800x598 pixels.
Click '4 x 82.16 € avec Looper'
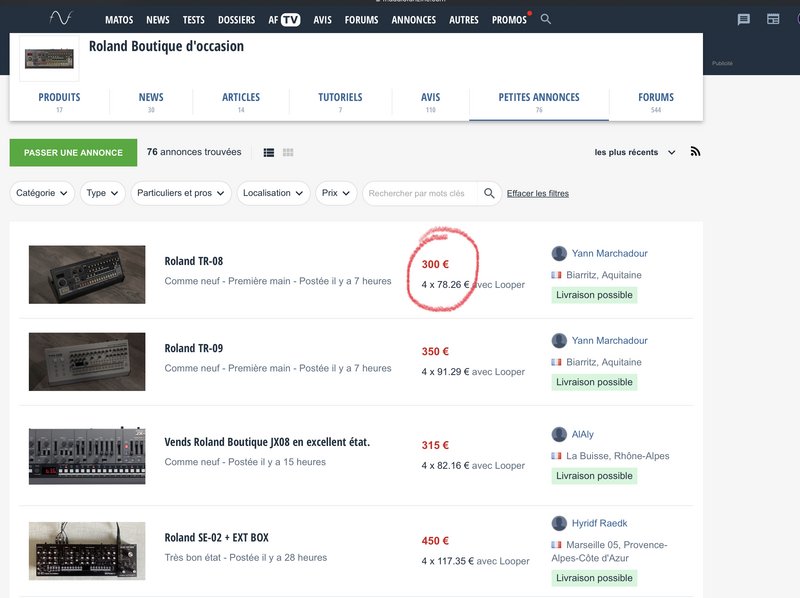[x=473, y=466]
